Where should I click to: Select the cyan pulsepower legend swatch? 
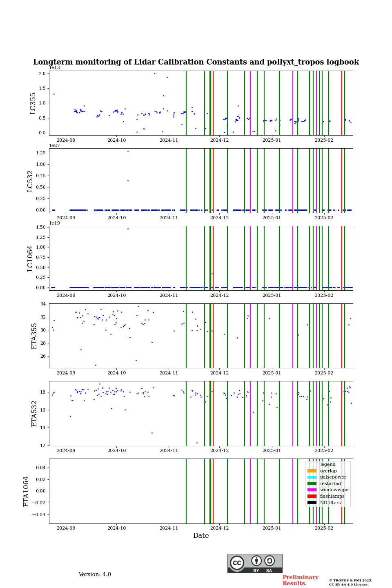point(312,477)
